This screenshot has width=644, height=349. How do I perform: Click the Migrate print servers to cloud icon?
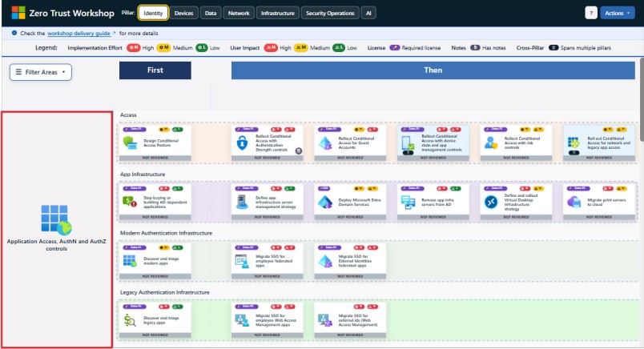[x=574, y=202]
